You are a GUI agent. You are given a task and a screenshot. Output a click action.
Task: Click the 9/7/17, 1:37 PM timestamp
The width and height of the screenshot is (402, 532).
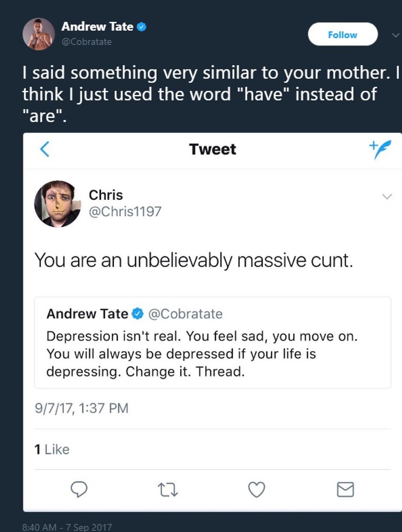tap(82, 408)
